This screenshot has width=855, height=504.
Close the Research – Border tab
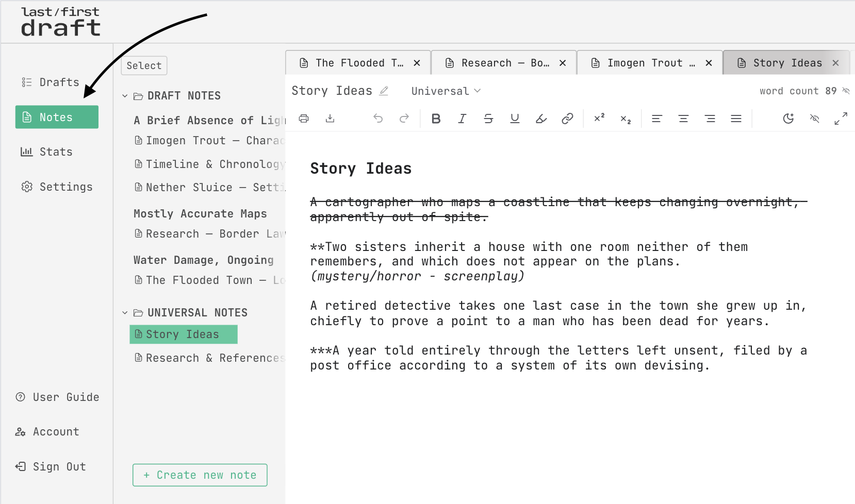point(563,63)
